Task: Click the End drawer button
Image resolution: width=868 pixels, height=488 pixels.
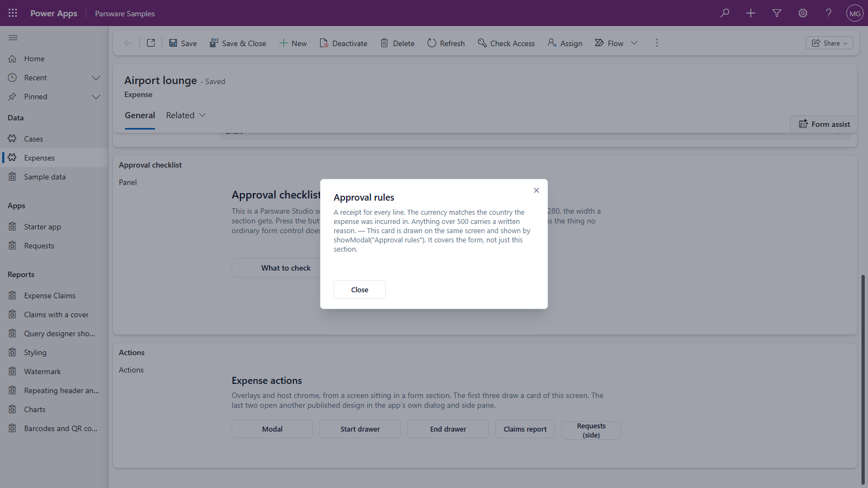Action: 448,429
